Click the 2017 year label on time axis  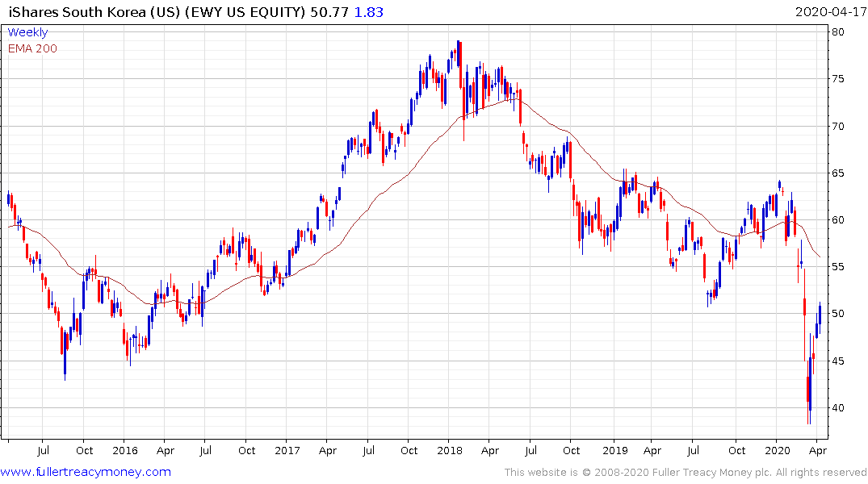(287, 450)
